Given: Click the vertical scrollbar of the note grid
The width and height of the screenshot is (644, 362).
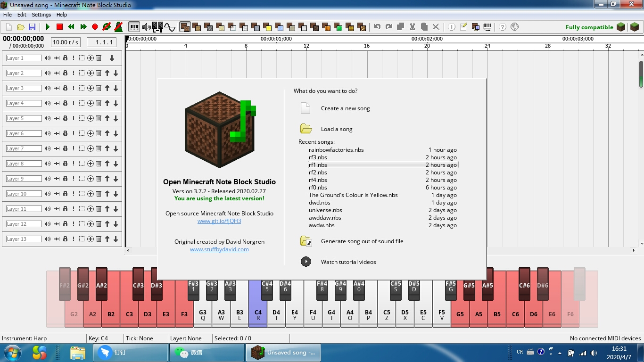Looking at the screenshot, I should point(641,74).
